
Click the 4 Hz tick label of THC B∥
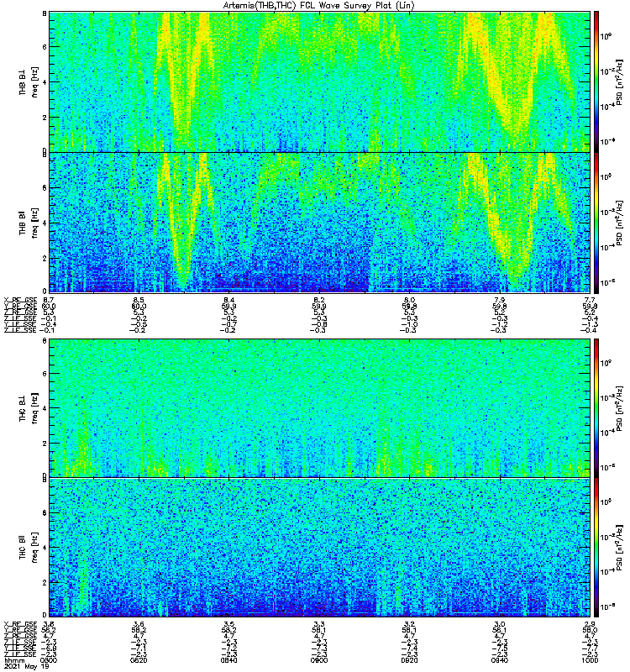pyautogui.click(x=45, y=548)
